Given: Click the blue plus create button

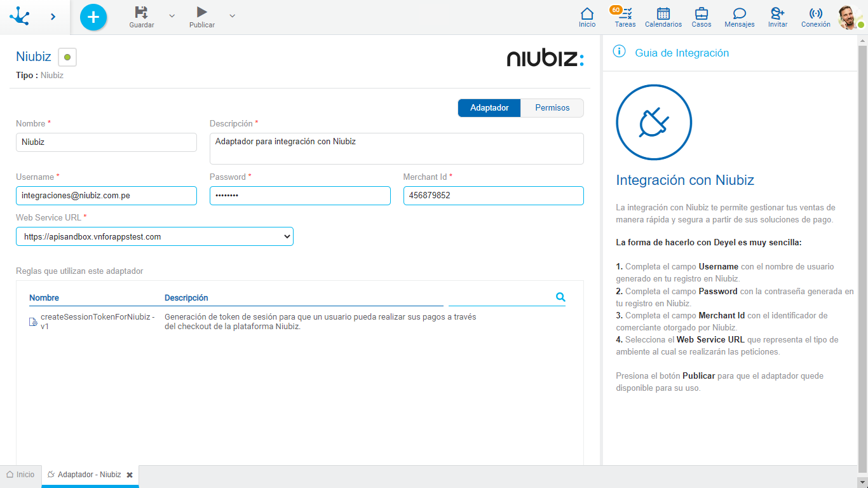Looking at the screenshot, I should [93, 17].
